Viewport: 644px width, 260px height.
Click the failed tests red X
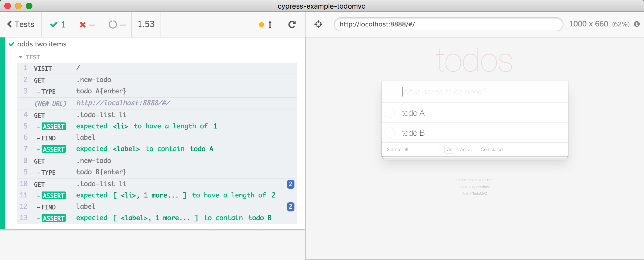(83, 25)
